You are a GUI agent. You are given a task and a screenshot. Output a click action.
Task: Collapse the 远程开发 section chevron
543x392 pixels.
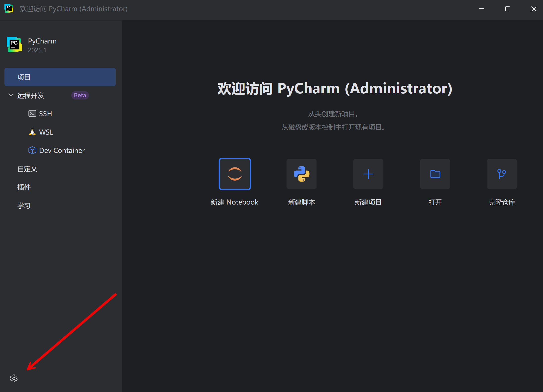(x=11, y=95)
